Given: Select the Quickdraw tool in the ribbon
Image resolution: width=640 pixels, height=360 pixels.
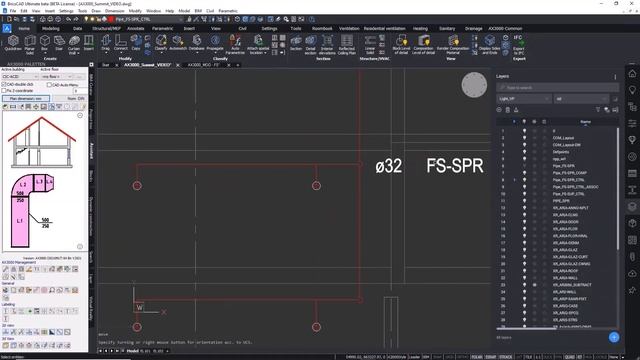Looking at the screenshot, I should (13, 42).
